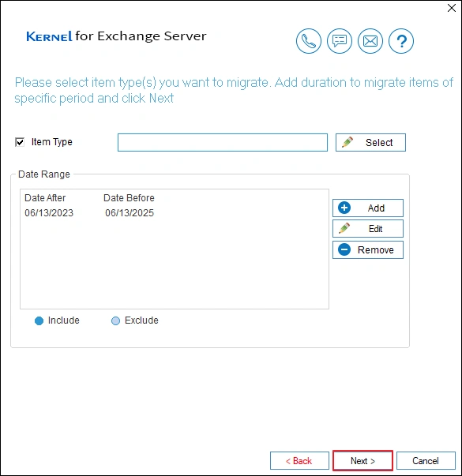
Task: Edit the selected date range
Action: tap(368, 229)
